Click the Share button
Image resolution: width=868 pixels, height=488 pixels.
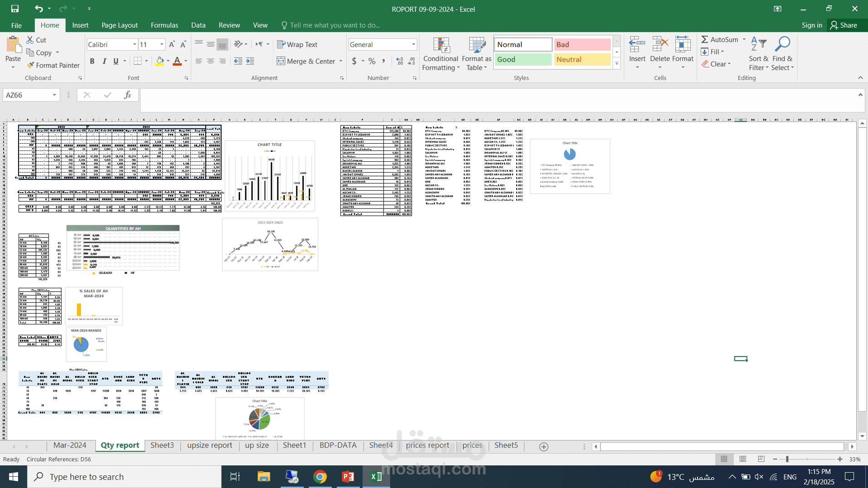pos(844,25)
